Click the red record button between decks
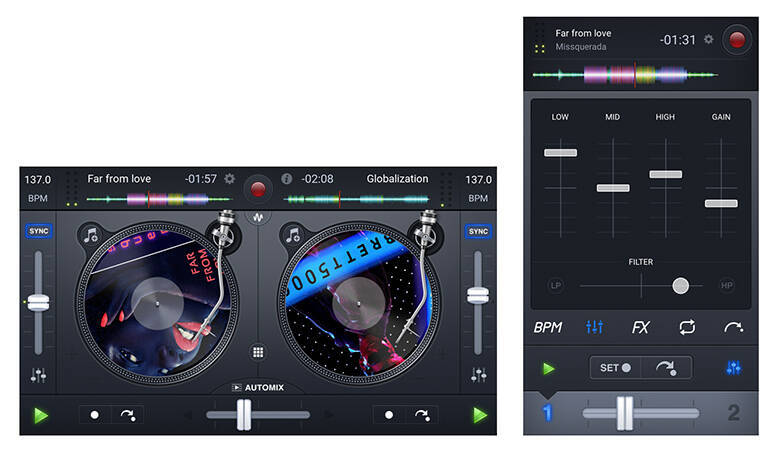 click(x=258, y=189)
